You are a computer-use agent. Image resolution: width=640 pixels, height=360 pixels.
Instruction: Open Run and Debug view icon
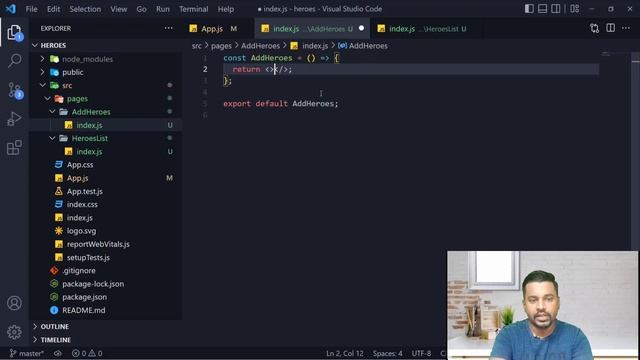point(14,119)
